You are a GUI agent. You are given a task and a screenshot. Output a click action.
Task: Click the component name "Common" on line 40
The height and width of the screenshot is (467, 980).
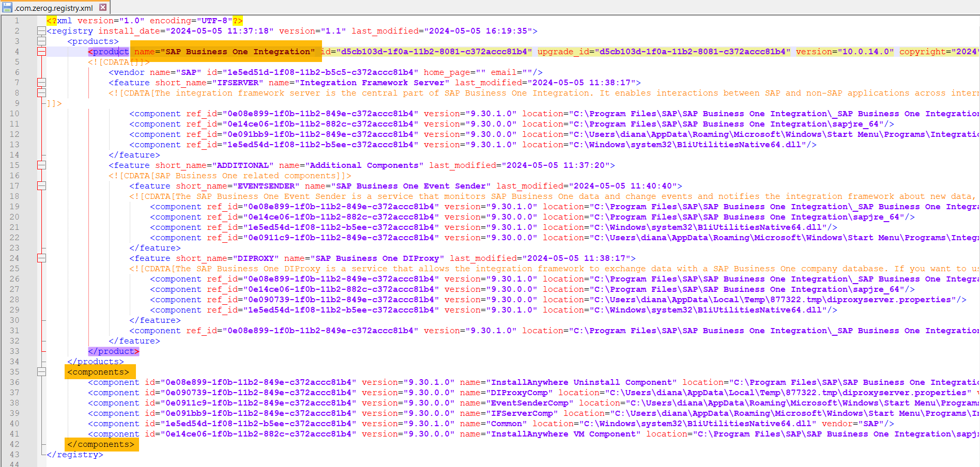[x=507, y=424]
